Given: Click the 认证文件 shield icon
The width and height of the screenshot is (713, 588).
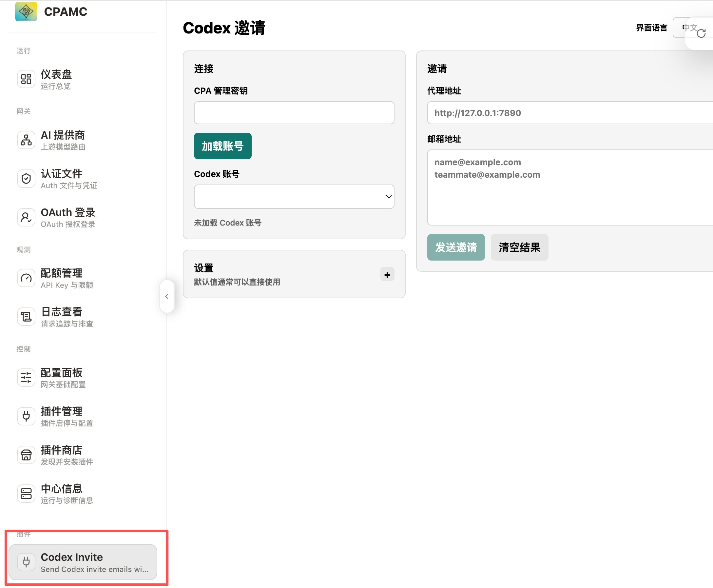Looking at the screenshot, I should tap(26, 179).
